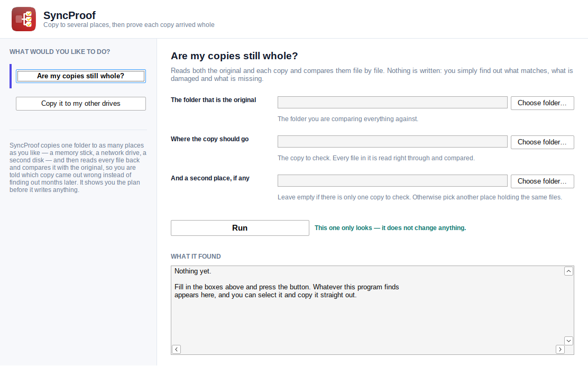Screen dimensions: 588x384
Task: Choose folder for the original
Action: (x=542, y=103)
